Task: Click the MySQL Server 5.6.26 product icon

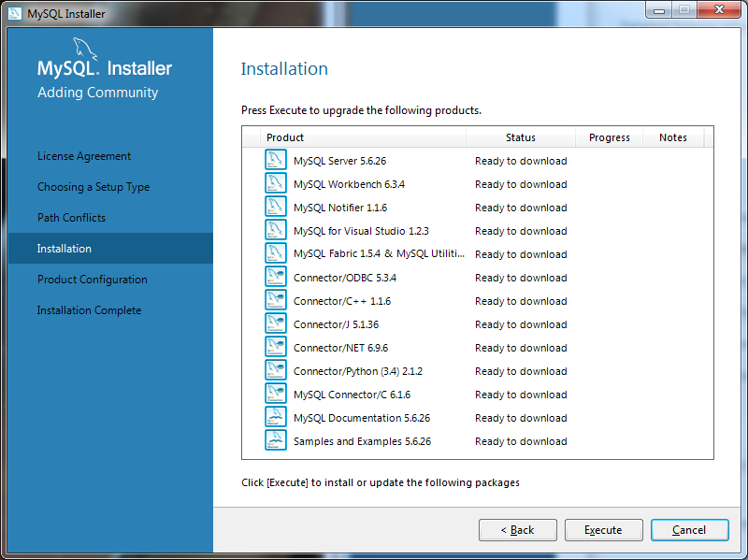Action: [x=276, y=160]
